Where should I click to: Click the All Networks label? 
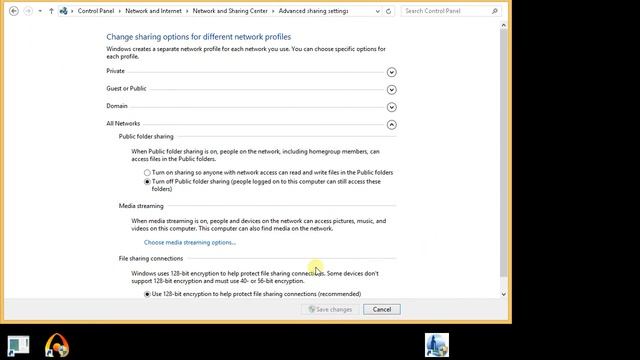123,123
